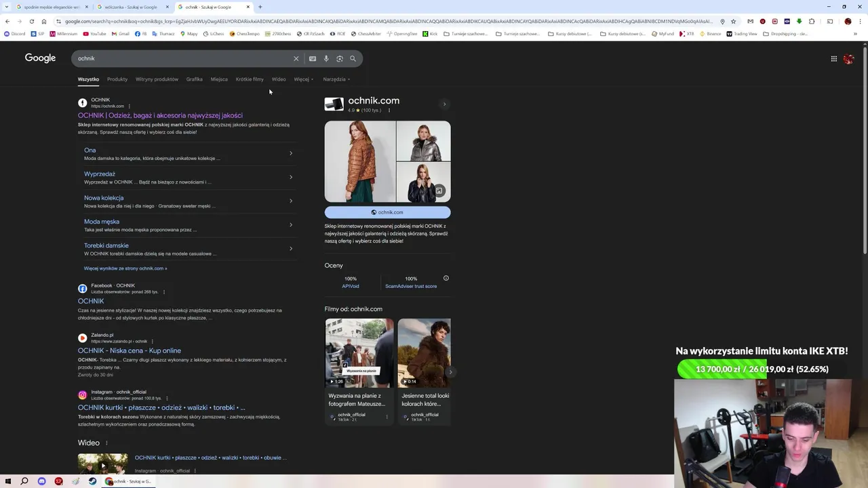Clear the search box with the X icon
Image resolution: width=868 pixels, height=488 pixels.
click(x=296, y=58)
